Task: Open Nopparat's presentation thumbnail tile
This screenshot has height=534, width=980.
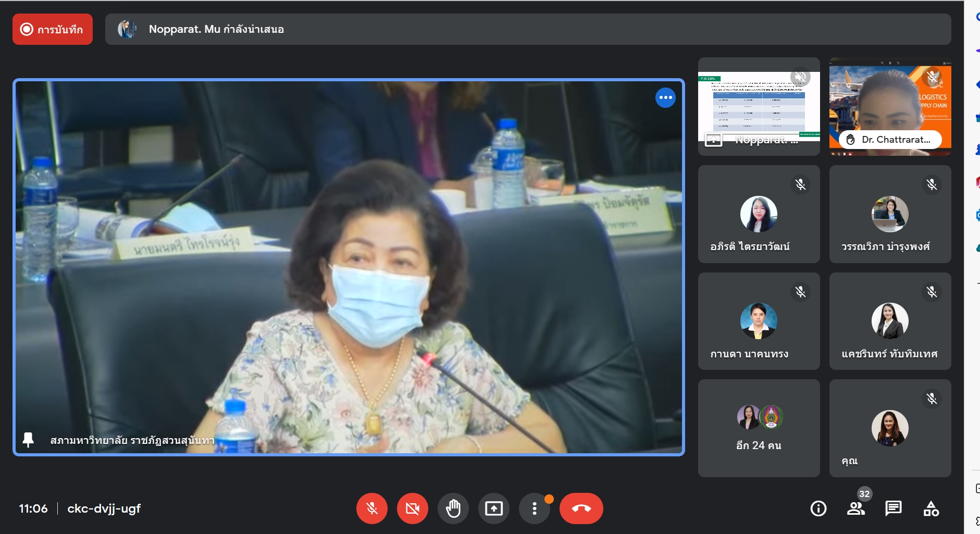Action: click(759, 107)
